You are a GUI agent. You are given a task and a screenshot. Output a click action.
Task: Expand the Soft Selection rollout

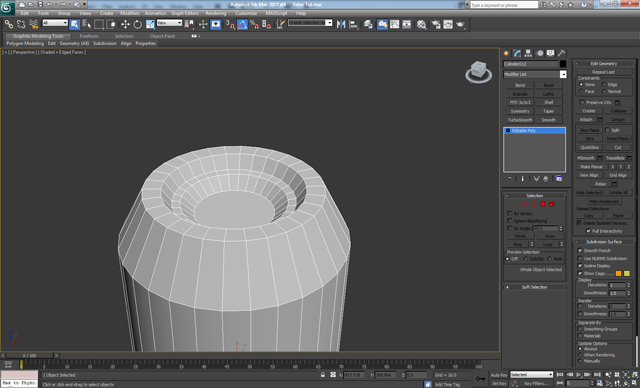(x=535, y=287)
